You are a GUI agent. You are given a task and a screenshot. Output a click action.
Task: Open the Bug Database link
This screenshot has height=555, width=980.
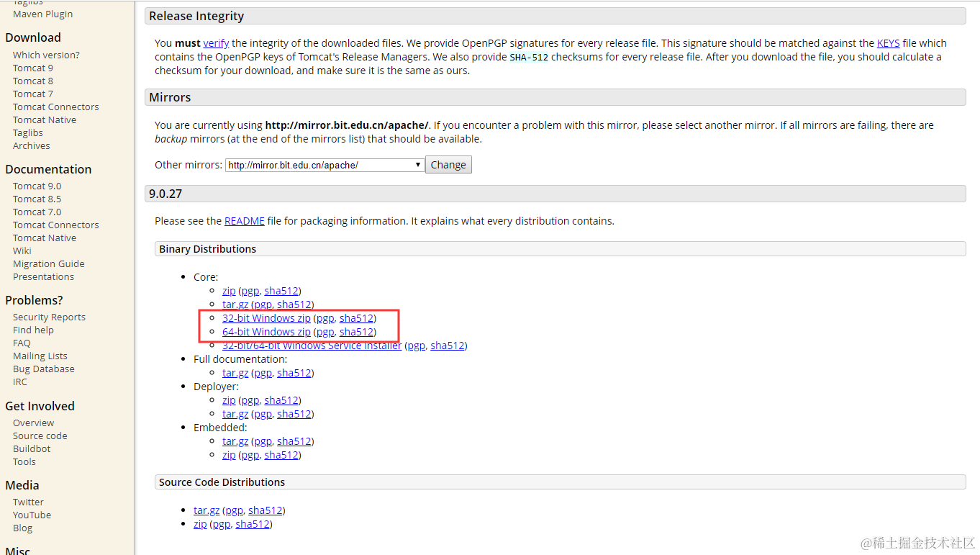click(44, 369)
